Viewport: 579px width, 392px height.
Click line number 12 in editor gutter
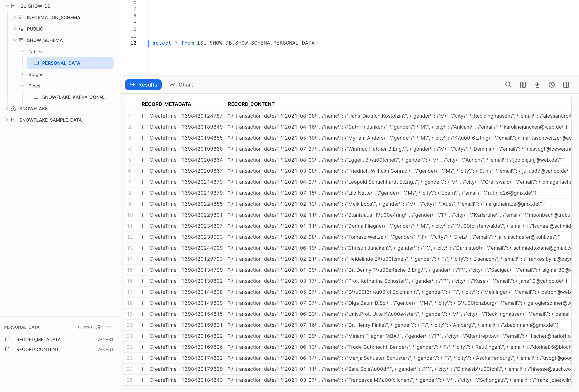[x=133, y=43]
